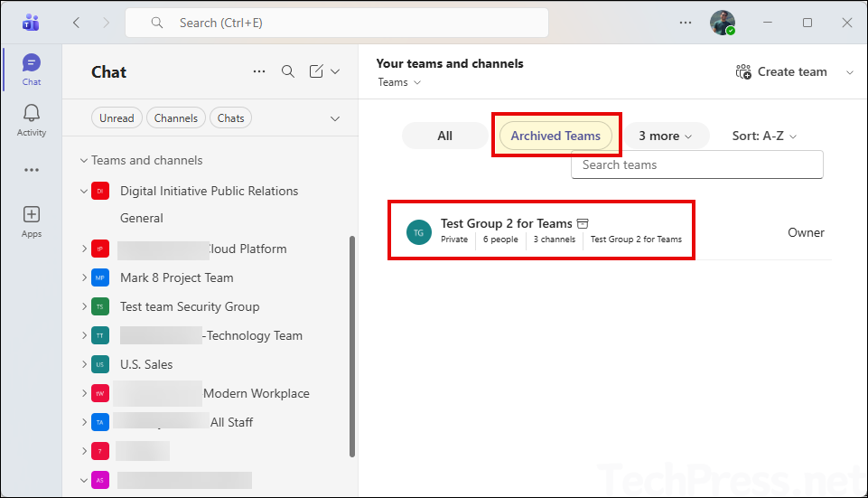Open the 3 more filters dropdown
This screenshot has height=498, width=868.
pyautogui.click(x=666, y=136)
